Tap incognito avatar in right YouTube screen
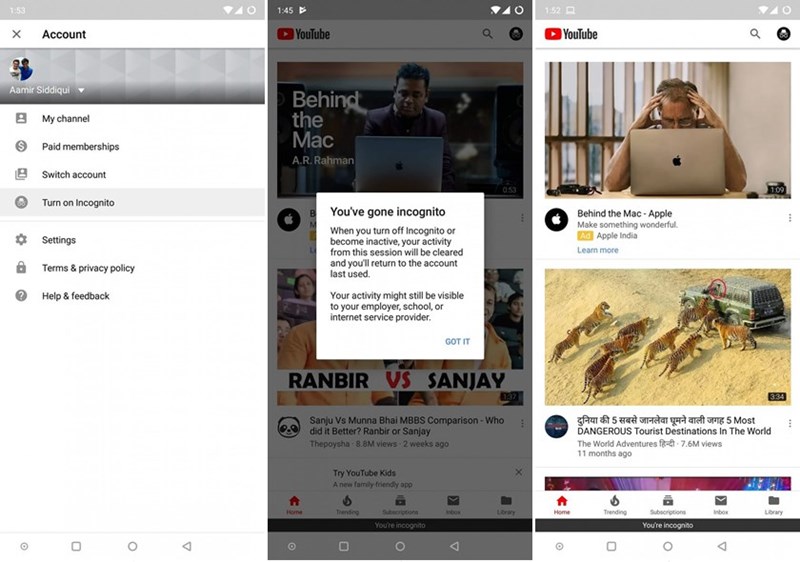The height and width of the screenshot is (562, 800). (783, 34)
